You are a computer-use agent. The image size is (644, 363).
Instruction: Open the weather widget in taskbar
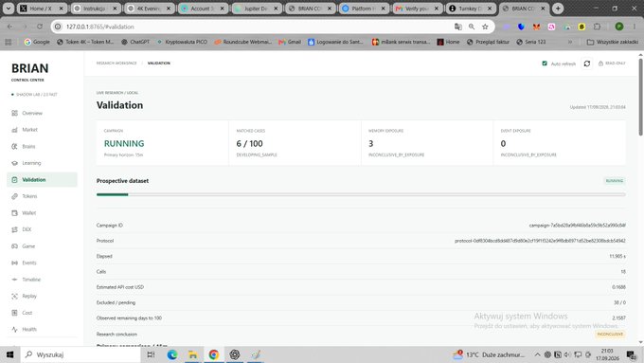click(489, 354)
